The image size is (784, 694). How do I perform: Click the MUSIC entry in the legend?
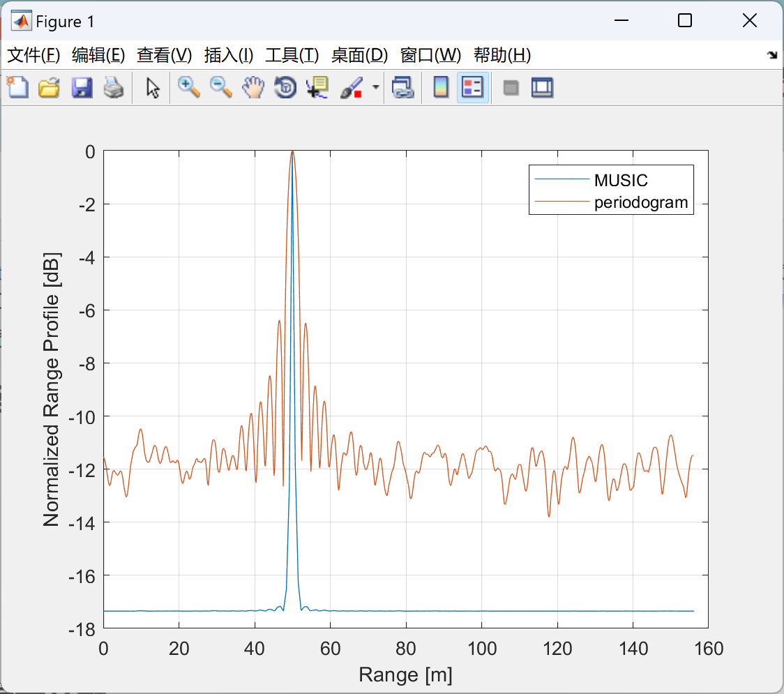[621, 180]
